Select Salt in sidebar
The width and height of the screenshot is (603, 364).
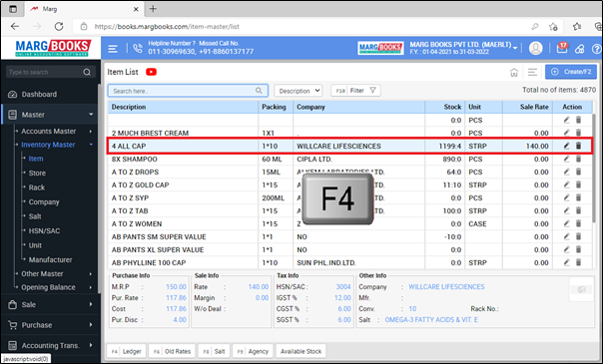35,216
